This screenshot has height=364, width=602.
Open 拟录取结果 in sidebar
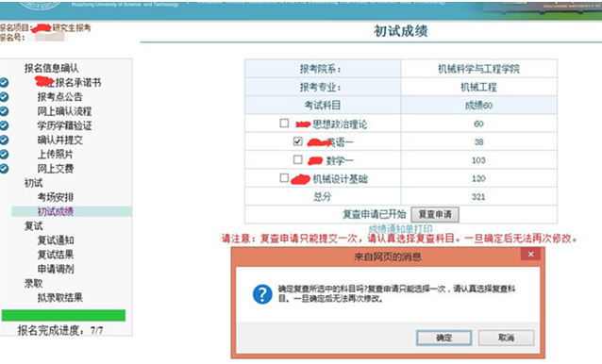[x=59, y=298]
